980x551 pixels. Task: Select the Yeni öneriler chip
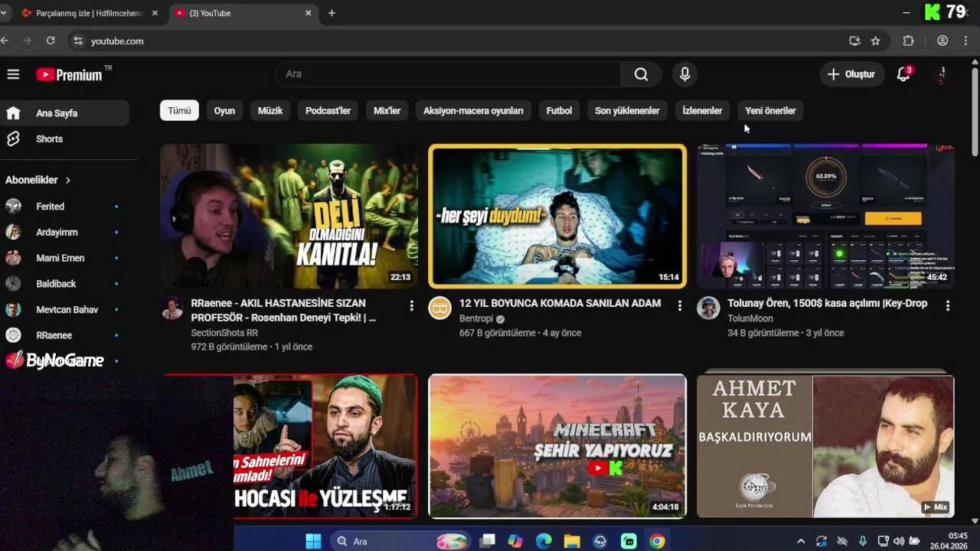[x=770, y=111]
